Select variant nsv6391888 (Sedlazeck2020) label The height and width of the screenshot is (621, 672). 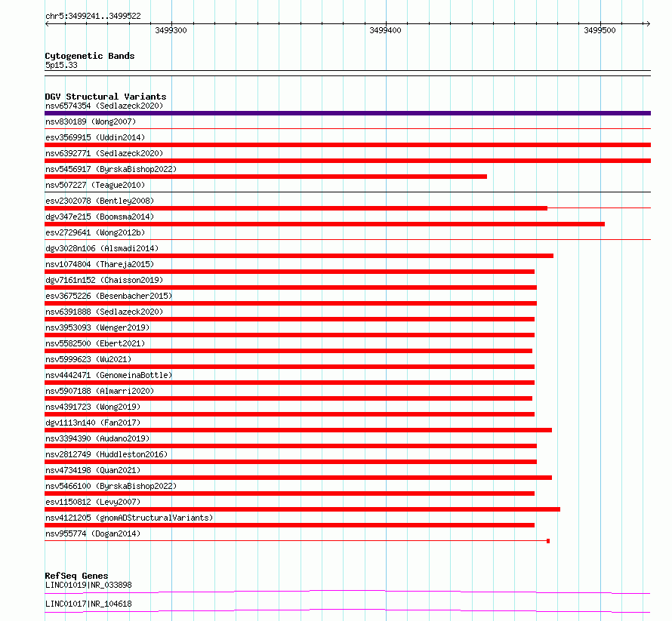click(x=104, y=312)
